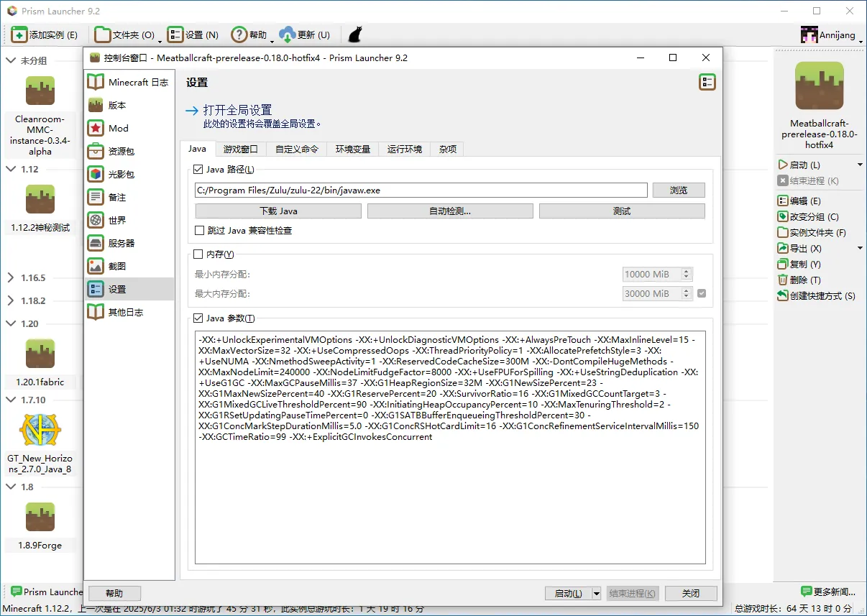This screenshot has width=867, height=616.
Task: Open dropdown arrow next to 启动(L) button
Action: pyautogui.click(x=596, y=593)
